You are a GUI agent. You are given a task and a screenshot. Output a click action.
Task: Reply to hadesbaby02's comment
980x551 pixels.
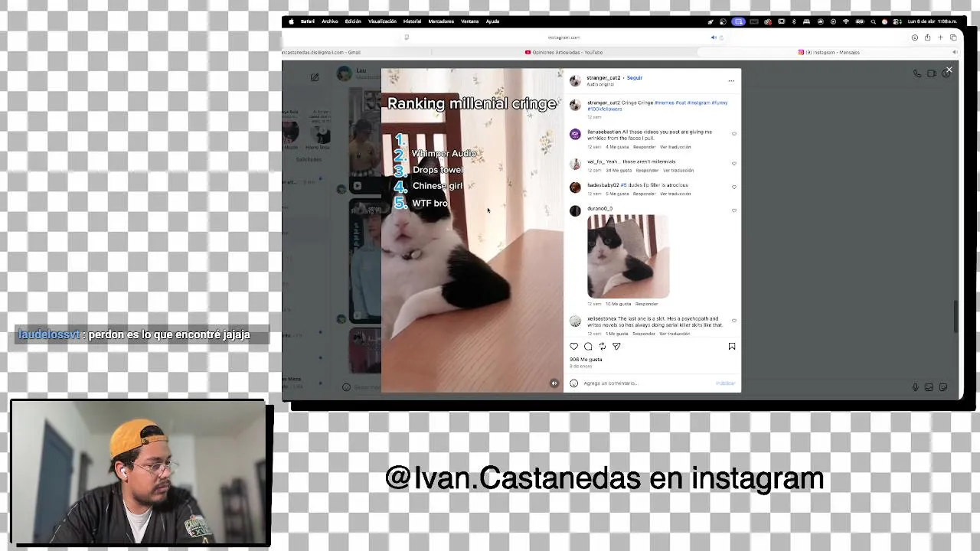(644, 194)
